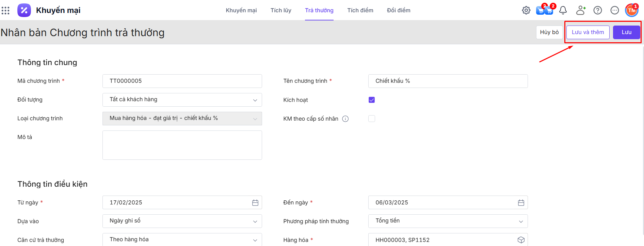
Task: Open the settings gear icon
Action: coord(526,10)
